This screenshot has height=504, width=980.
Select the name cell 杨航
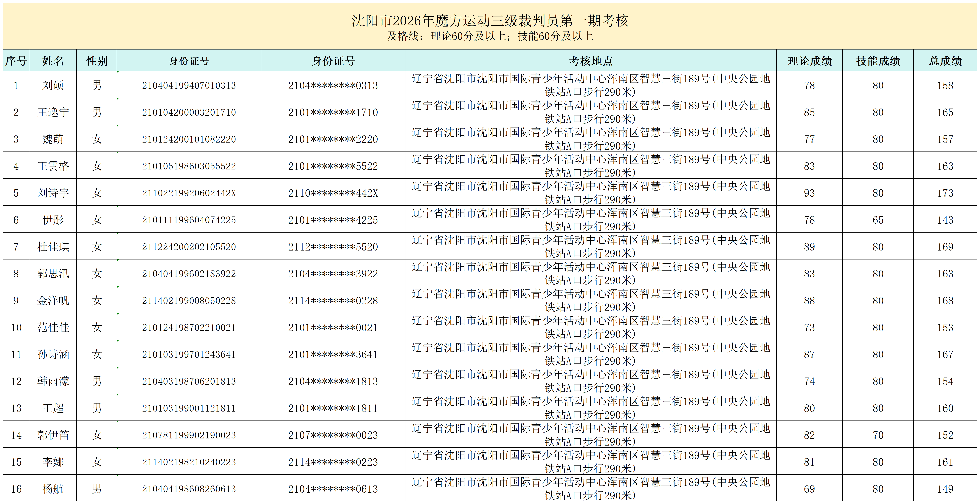click(x=53, y=488)
